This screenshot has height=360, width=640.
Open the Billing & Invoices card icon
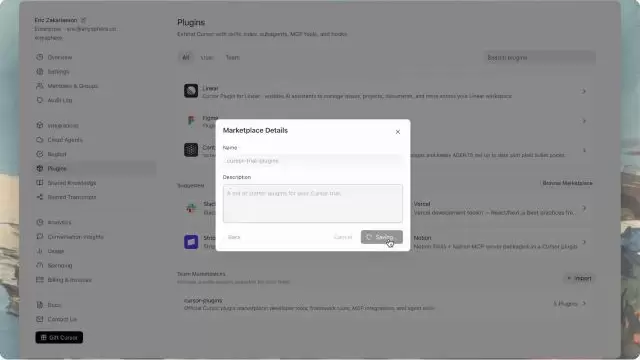point(40,280)
